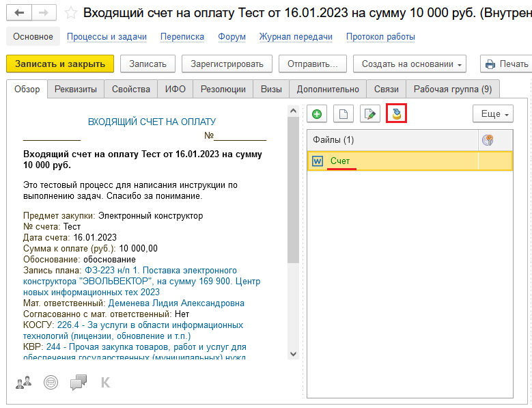Click the green plus add file button
Image resolution: width=532 pixels, height=408 pixels.
316,114
